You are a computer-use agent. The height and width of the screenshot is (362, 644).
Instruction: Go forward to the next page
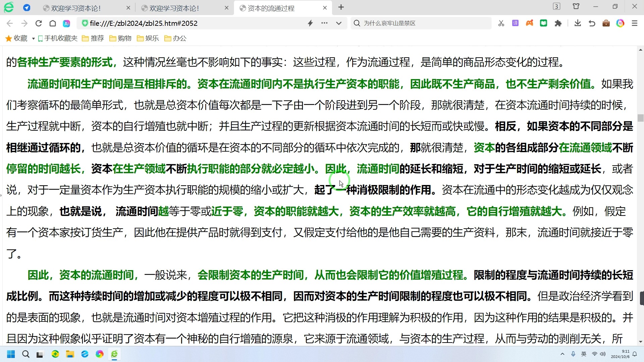(x=24, y=23)
